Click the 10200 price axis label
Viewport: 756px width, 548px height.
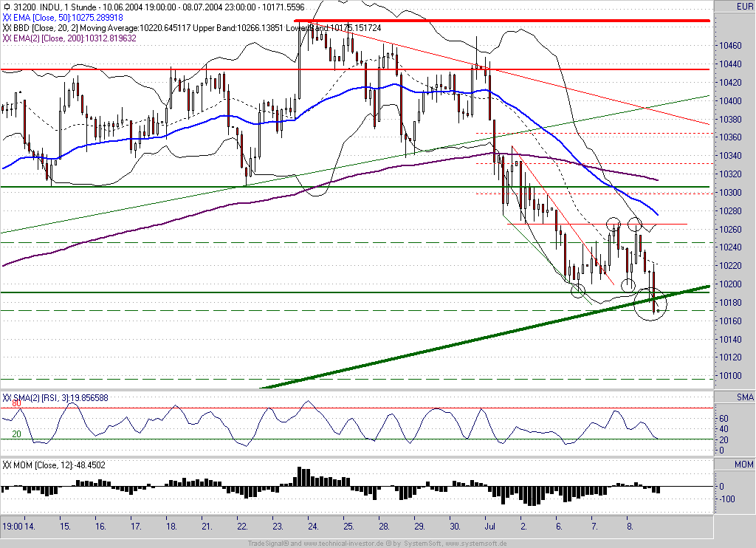pyautogui.click(x=730, y=284)
